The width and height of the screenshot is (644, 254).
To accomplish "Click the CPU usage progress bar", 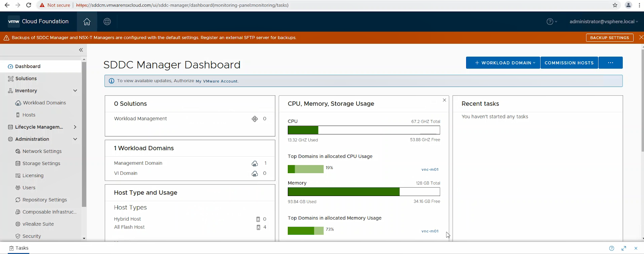I will click(364, 130).
